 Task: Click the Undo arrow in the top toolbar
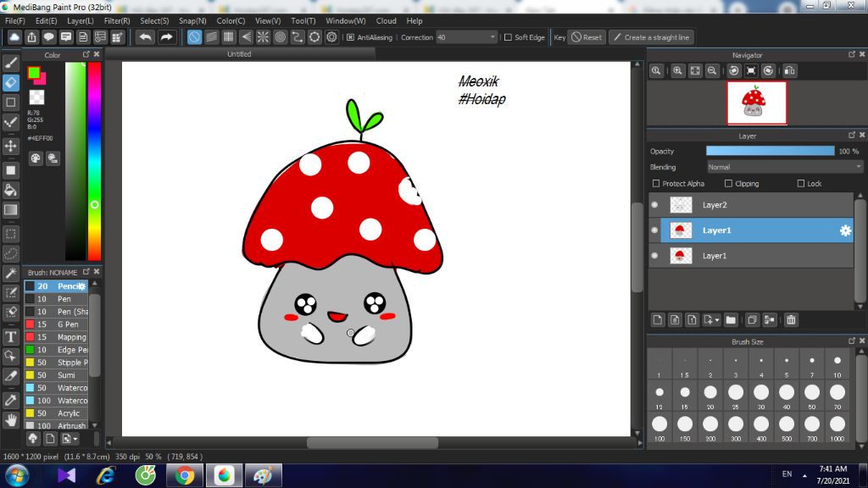tap(146, 37)
